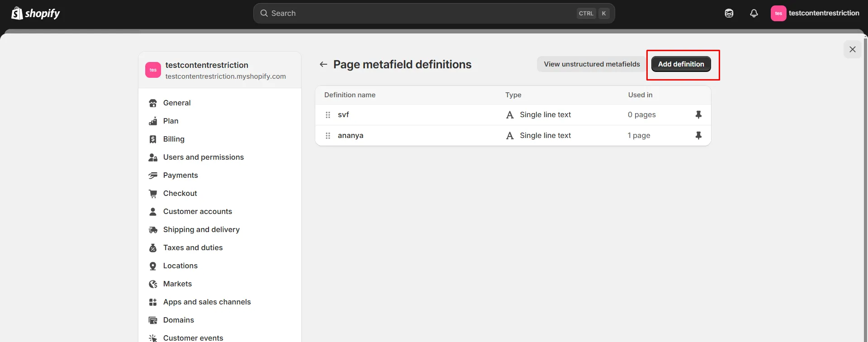Click the Customer accounts person icon
The width and height of the screenshot is (868, 342).
click(x=153, y=211)
